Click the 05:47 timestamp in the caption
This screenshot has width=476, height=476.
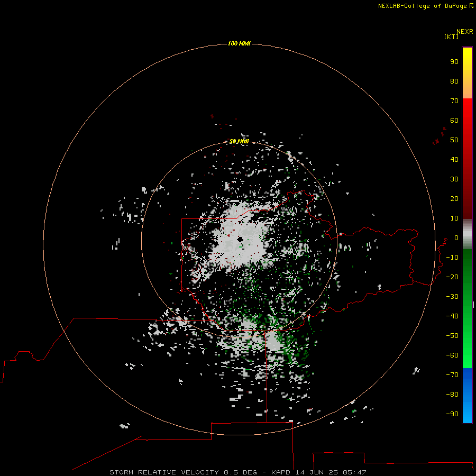point(354,472)
